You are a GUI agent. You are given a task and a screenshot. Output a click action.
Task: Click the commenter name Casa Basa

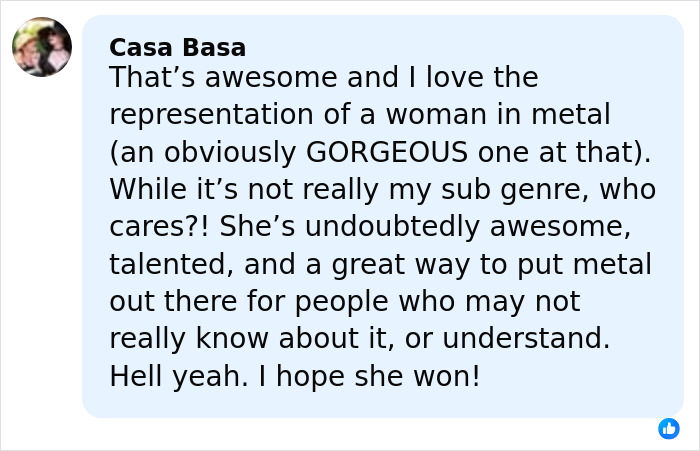point(177,47)
